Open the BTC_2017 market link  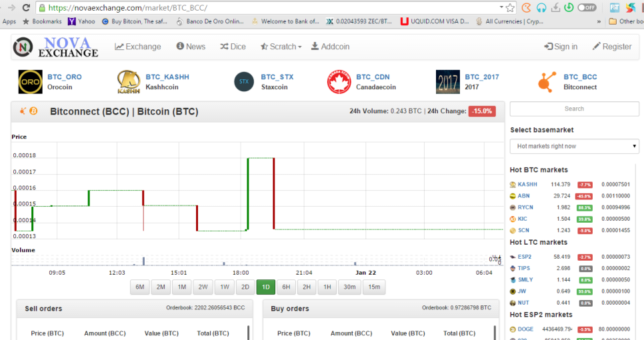pos(482,77)
